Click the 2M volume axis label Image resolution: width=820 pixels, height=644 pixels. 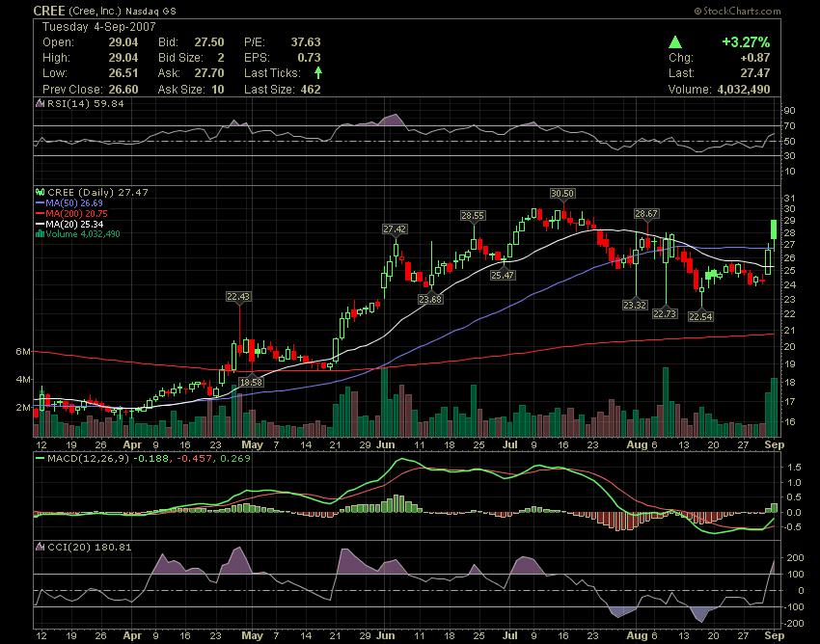23,407
